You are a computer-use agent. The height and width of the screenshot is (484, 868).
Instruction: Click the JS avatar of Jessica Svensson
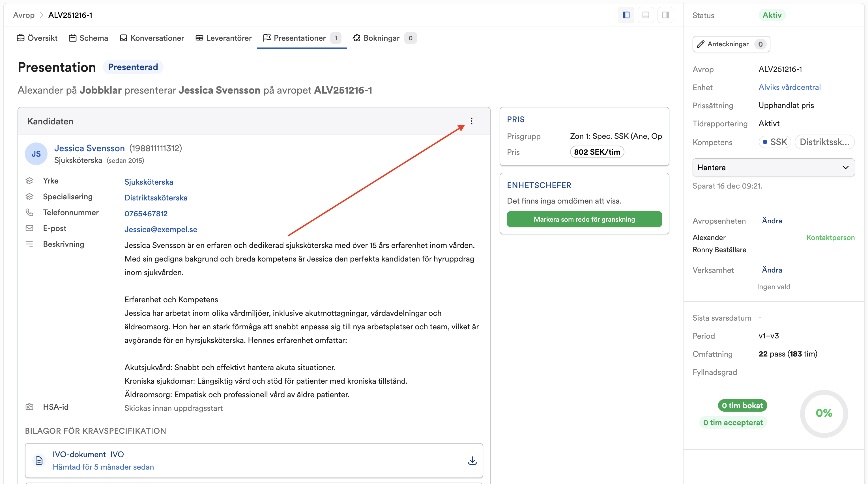[x=36, y=154]
